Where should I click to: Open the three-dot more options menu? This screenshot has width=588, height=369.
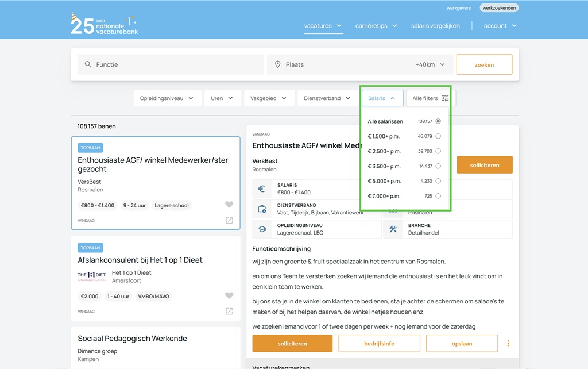click(508, 344)
